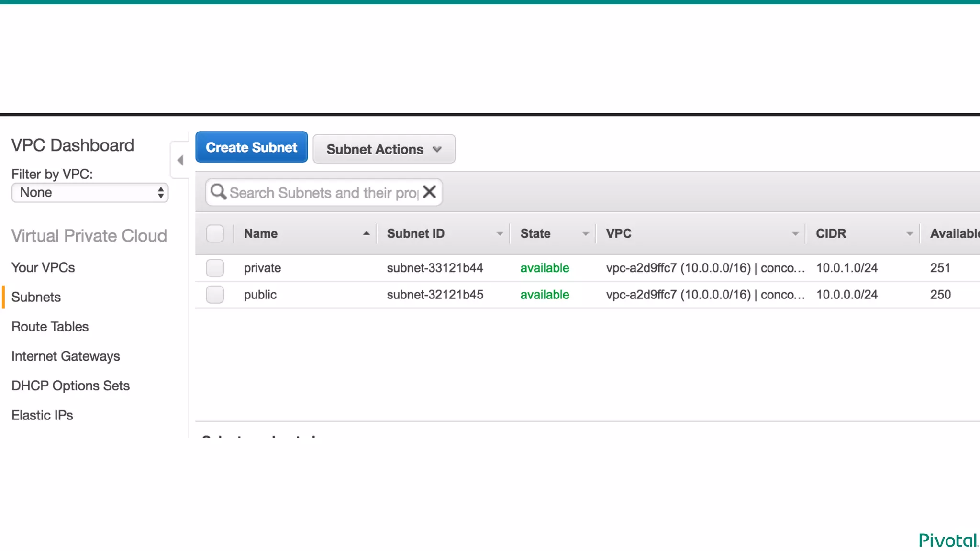Open the Filter by VPC dropdown
Viewport: 980px width, 551px height.
(90, 193)
